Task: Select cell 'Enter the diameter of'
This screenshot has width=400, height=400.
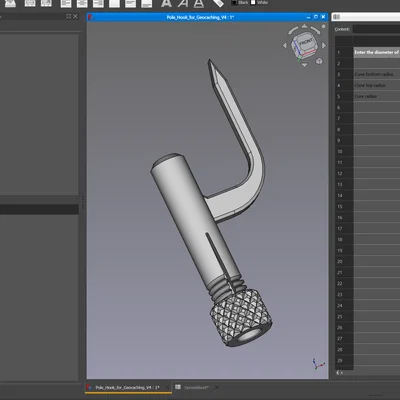Action: (x=377, y=52)
